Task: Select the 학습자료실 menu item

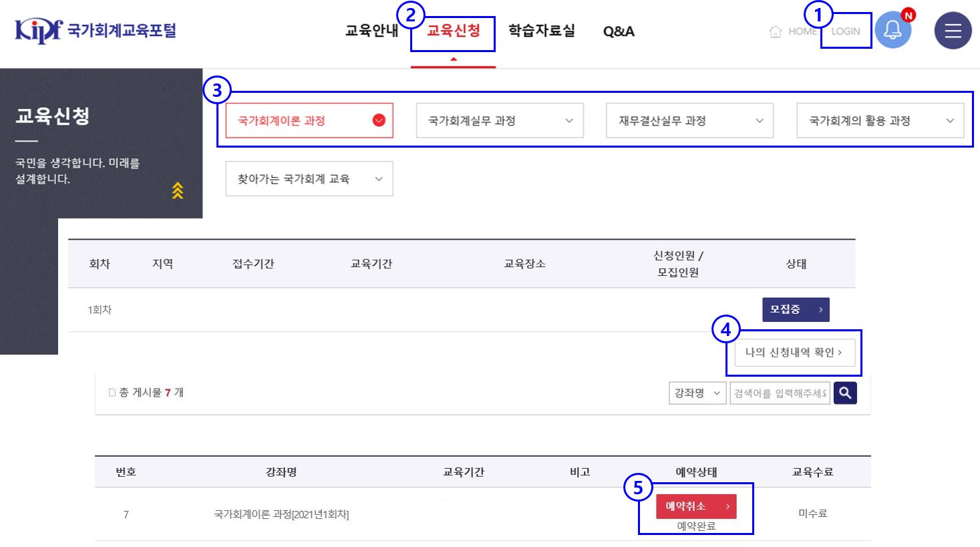Action: click(x=542, y=30)
